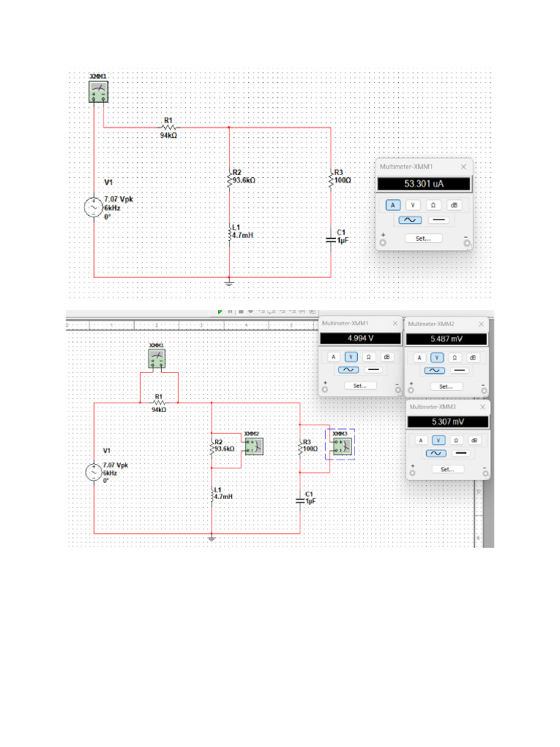Pause the simulation from the toolbar
The width and height of the screenshot is (560, 747).
tap(230, 311)
